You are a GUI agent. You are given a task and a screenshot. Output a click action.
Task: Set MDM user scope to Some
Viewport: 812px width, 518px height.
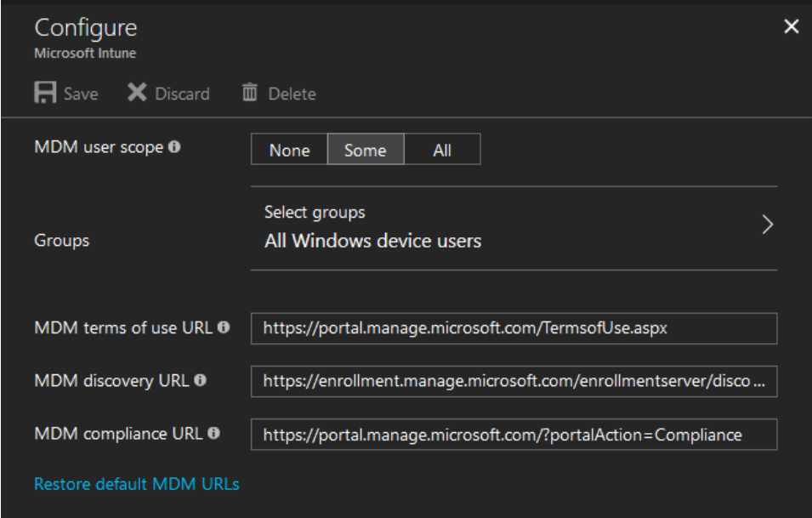pos(366,150)
